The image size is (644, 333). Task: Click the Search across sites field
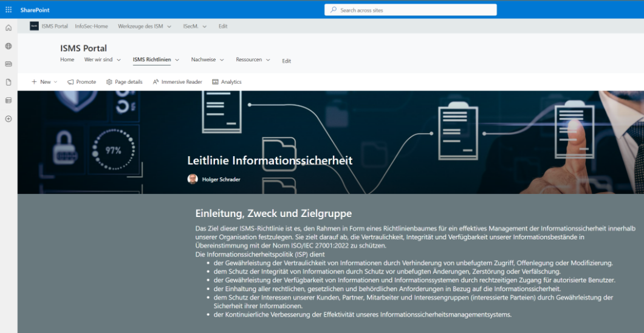(x=411, y=10)
